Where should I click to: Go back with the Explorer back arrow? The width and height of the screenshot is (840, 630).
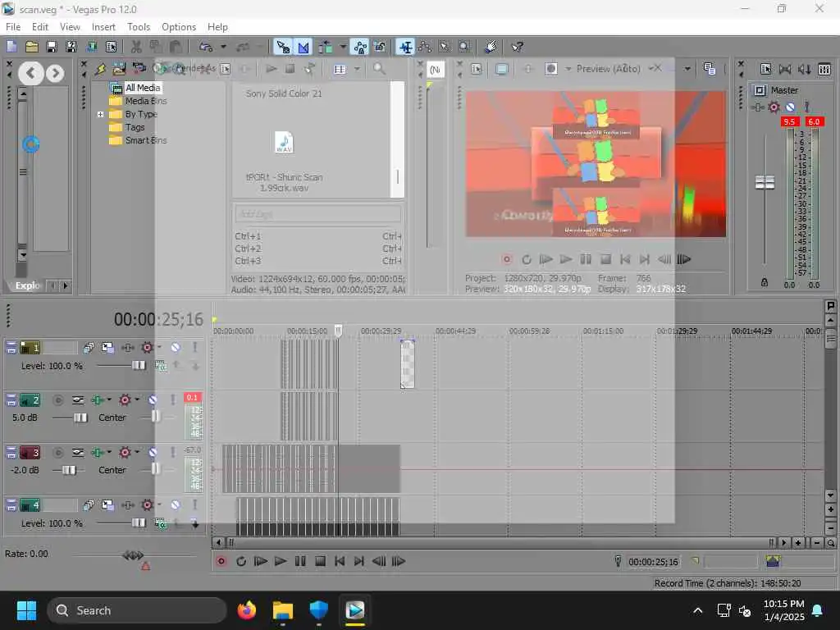click(x=31, y=73)
